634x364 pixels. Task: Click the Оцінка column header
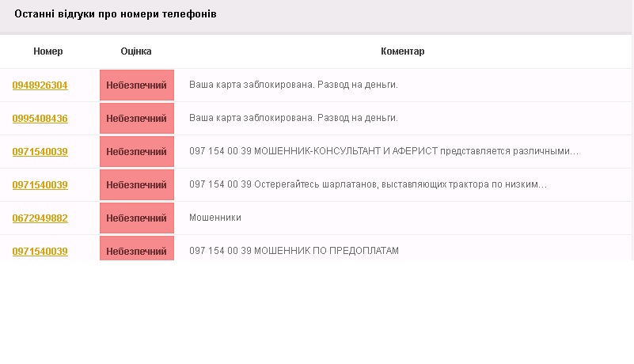tap(136, 51)
